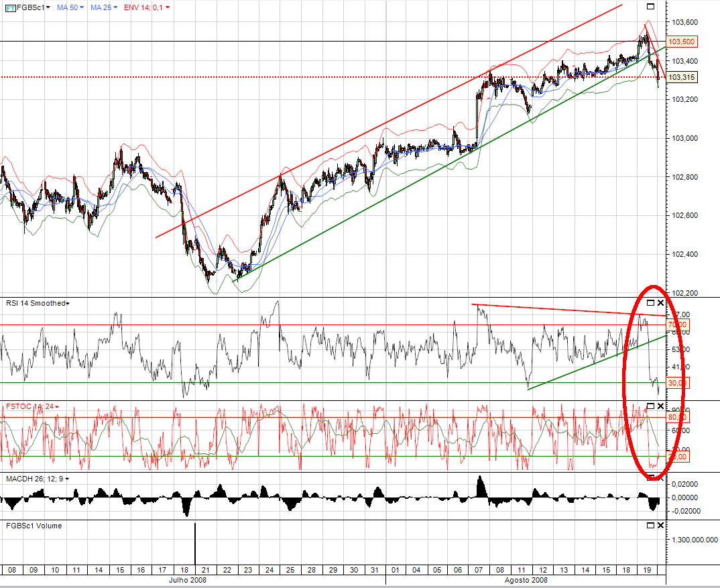Viewport: 720px width, 588px height.
Task: Click the 1.300.000.000 volume scale value
Action: pyautogui.click(x=695, y=540)
